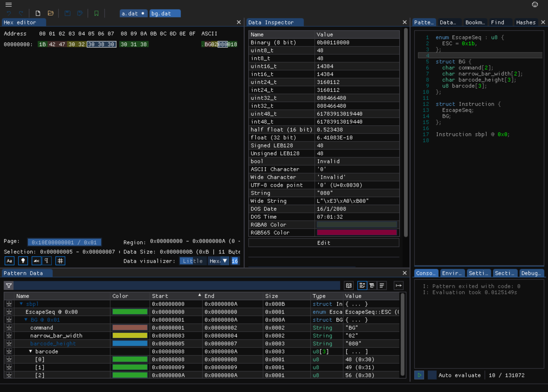Favorite the narrow_bar_width row with the star
This screenshot has height=392, width=548.
[x=9, y=336]
